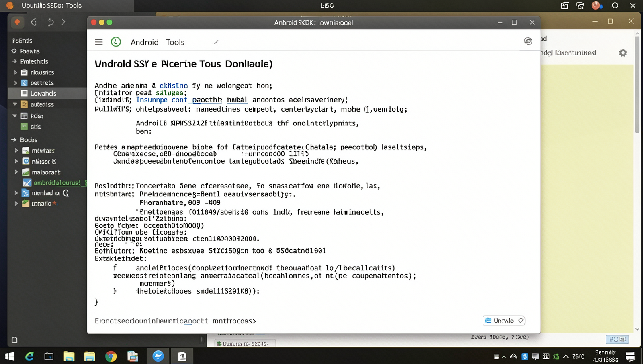This screenshot has height=364, width=643.
Task: Open Roewhs in the sidebar
Action: [30, 51]
